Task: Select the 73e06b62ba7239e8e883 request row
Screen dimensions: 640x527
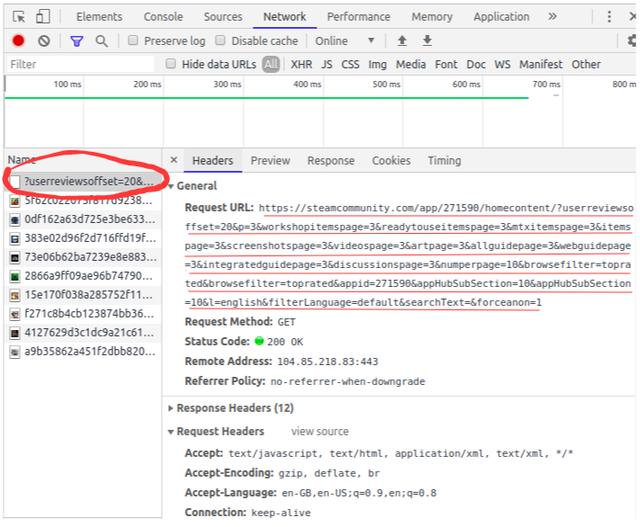Action: pos(83,257)
